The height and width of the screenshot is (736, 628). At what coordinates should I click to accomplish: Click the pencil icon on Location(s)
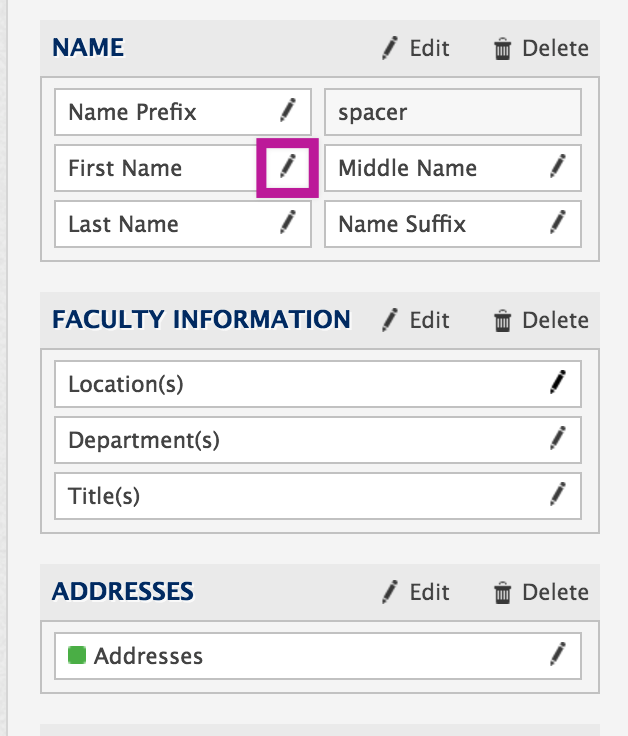pos(558,382)
